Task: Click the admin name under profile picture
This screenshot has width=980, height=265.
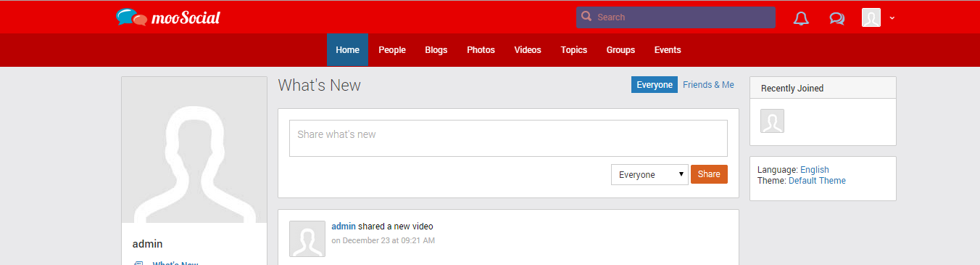Action: (x=147, y=244)
